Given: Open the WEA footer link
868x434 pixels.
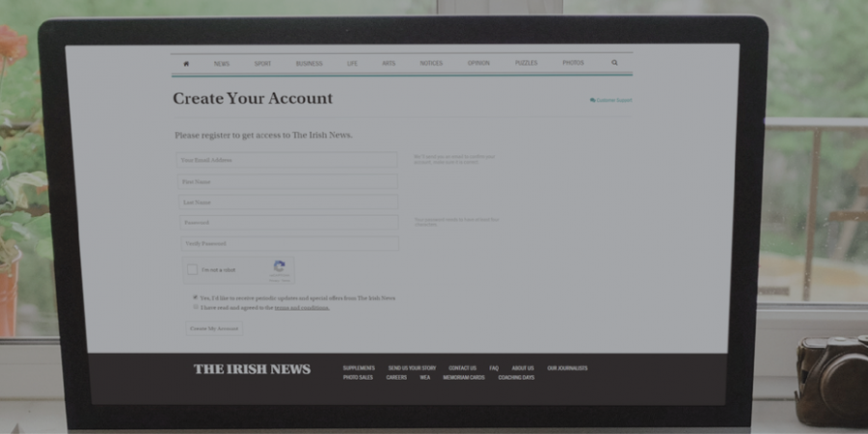Looking at the screenshot, I should (x=424, y=377).
